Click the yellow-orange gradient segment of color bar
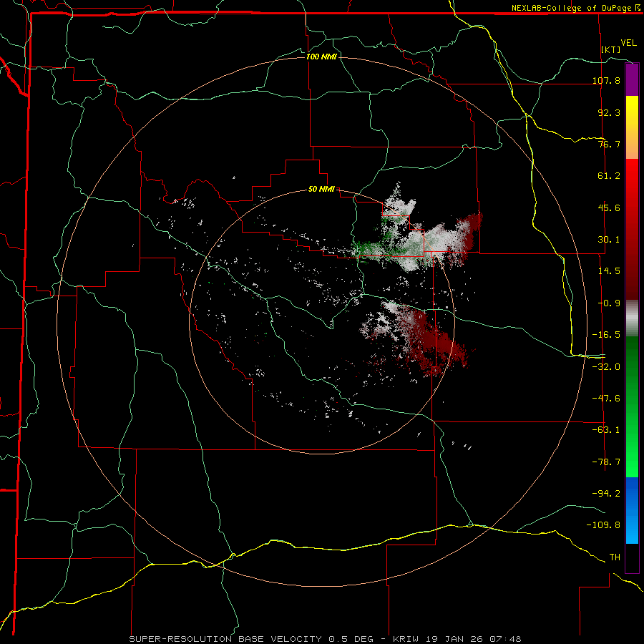The height and width of the screenshot is (644, 644). pos(632,127)
